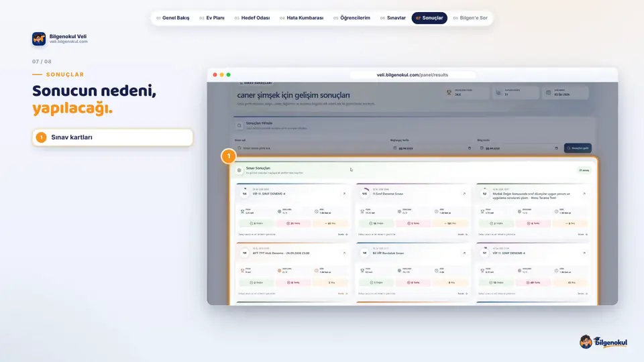The height and width of the screenshot is (362, 644).
Task: Switch to the Sınavlar tab
Action: (393, 18)
